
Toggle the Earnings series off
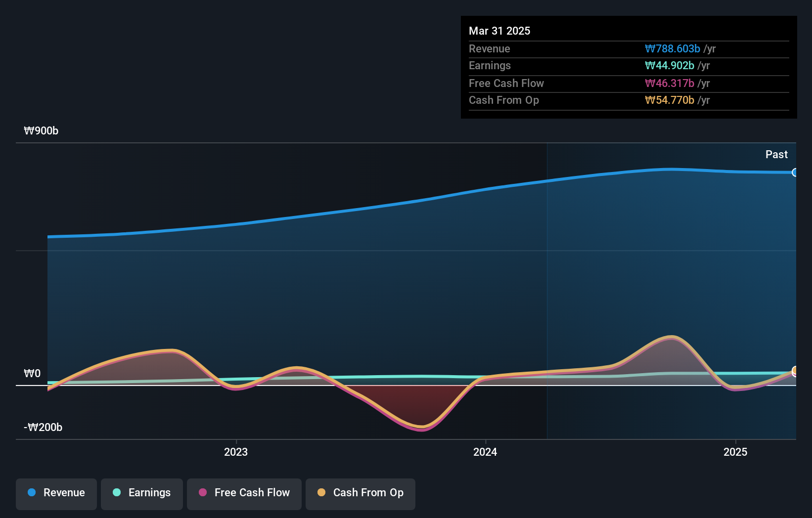click(141, 493)
